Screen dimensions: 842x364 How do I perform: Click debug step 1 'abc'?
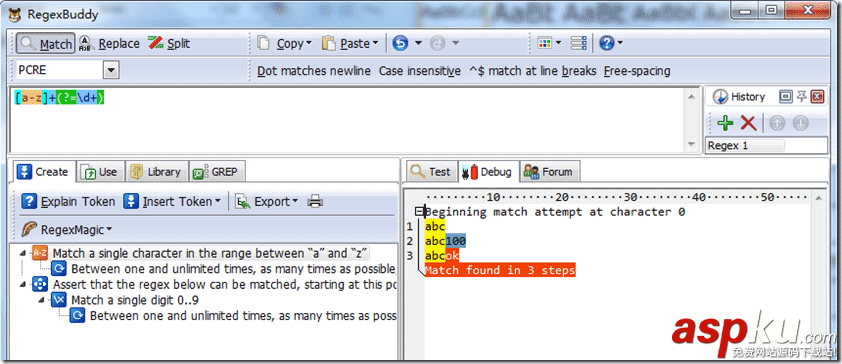435,227
